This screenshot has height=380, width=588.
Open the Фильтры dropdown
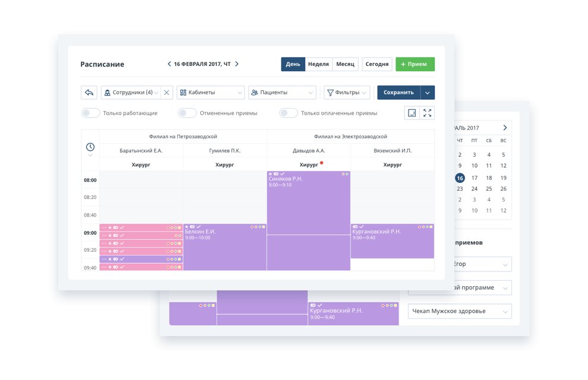pos(347,93)
